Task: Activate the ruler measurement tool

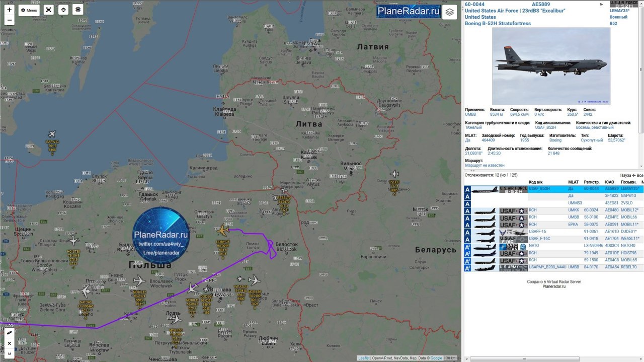Action: [x=9, y=332]
